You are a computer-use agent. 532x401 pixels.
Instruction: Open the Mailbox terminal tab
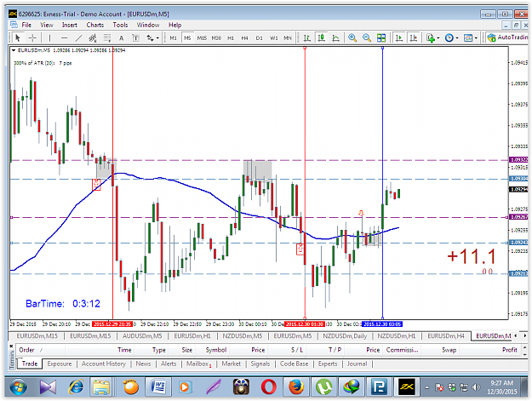tap(198, 364)
